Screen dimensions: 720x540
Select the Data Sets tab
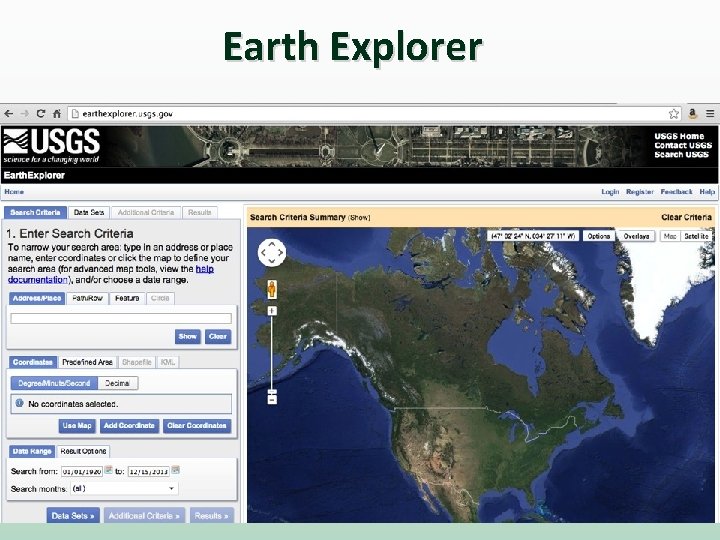pos(89,213)
